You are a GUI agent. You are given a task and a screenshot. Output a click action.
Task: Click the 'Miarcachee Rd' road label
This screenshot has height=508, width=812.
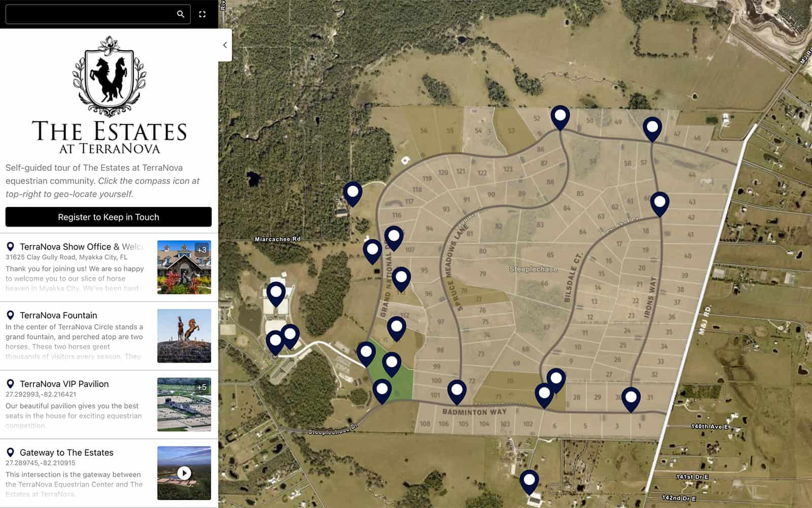click(x=278, y=239)
